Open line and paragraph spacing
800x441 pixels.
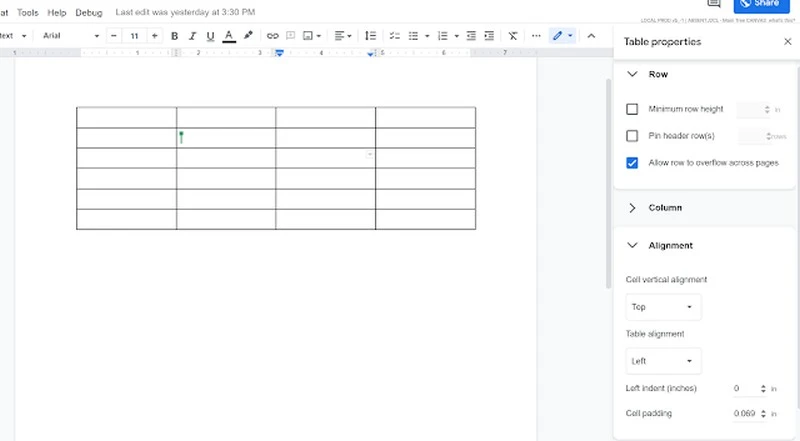(370, 36)
